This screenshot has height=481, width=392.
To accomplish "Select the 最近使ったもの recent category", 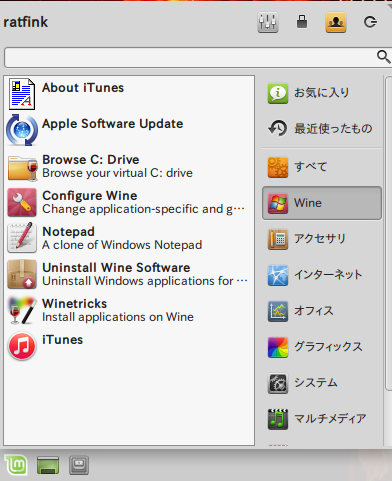I will pos(322,128).
